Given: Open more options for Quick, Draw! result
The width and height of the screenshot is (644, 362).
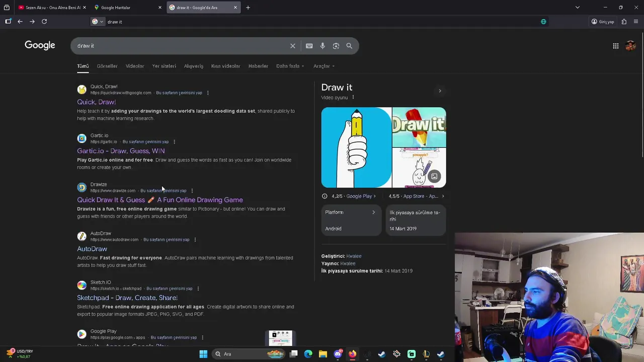Looking at the screenshot, I should 208,93.
